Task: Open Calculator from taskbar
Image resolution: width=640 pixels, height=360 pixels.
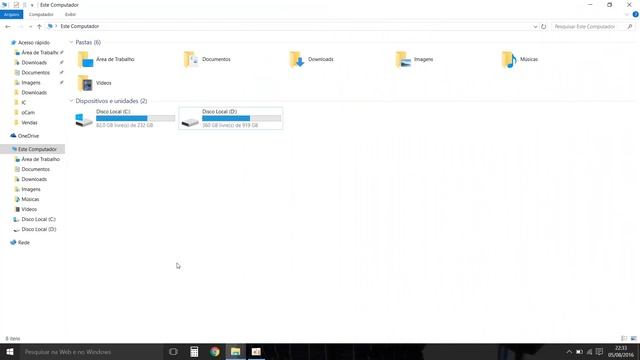Action: (194, 351)
